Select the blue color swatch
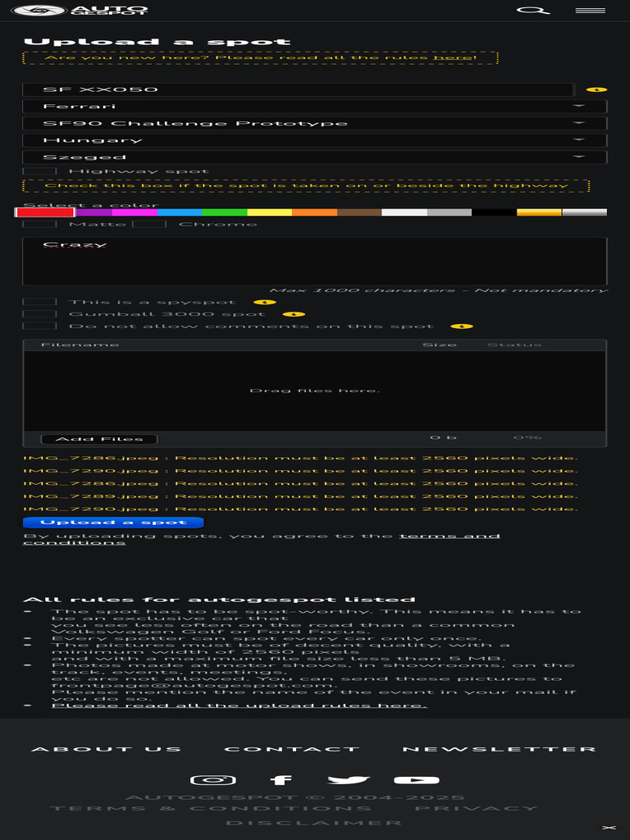 [x=180, y=212]
